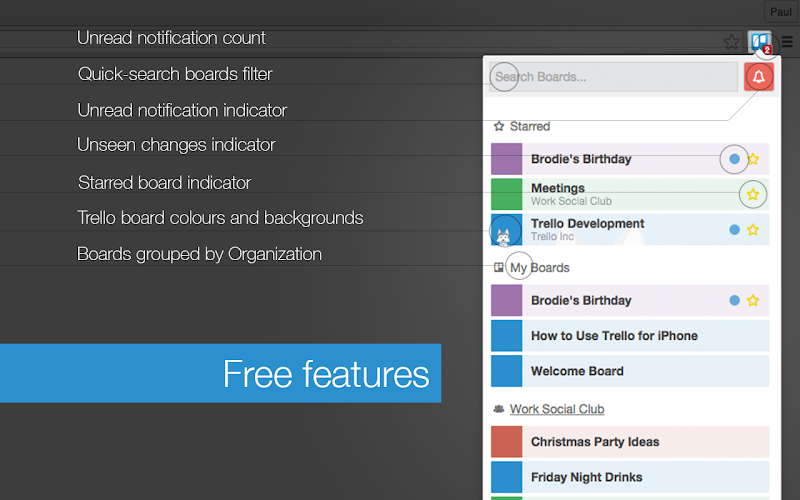Click the browser bookmark star icon
800x500 pixels.
click(731, 42)
